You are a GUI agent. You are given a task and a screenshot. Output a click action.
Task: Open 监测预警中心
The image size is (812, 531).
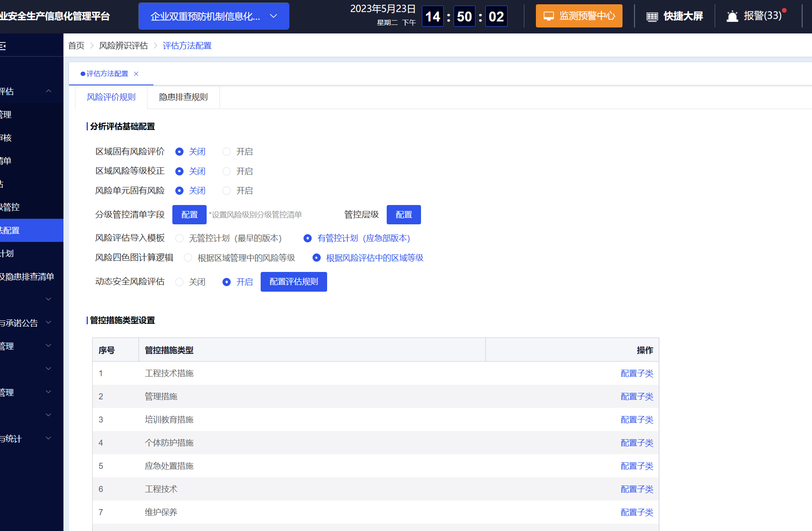(x=579, y=16)
